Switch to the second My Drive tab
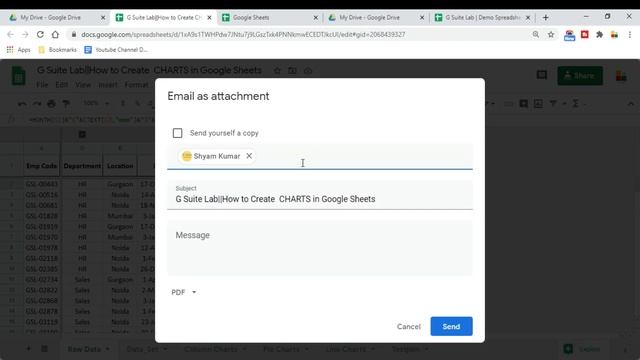 click(371, 18)
